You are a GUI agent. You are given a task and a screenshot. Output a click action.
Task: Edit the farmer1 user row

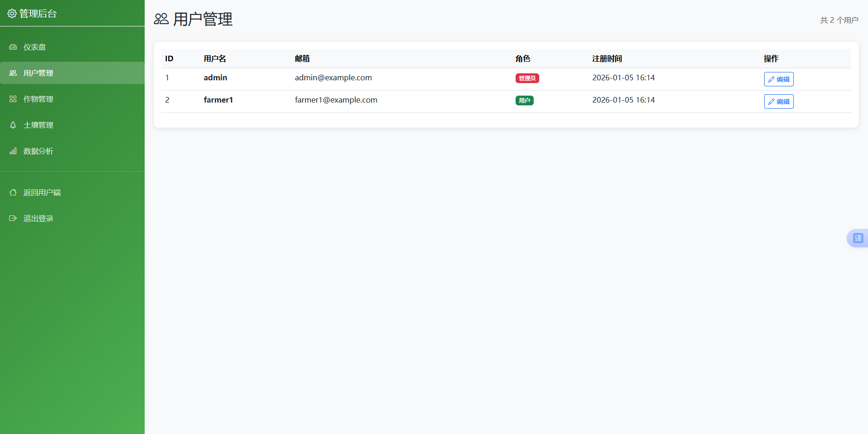779,102
